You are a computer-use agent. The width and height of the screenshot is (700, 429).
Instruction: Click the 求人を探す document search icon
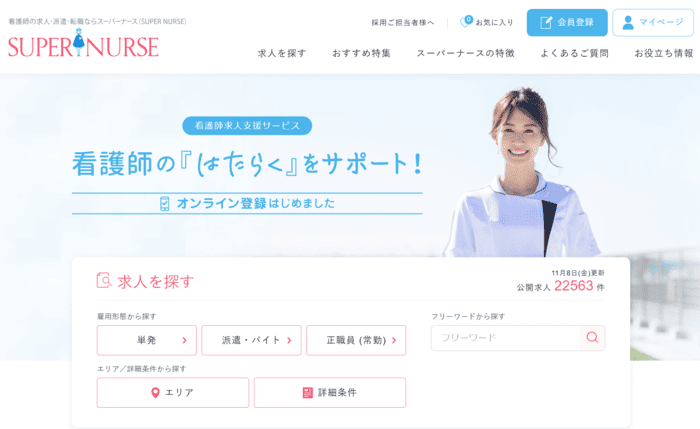click(x=104, y=280)
